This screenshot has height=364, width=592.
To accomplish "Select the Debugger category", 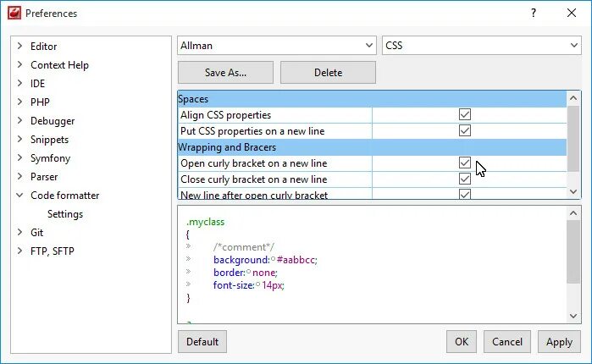I will (x=53, y=121).
